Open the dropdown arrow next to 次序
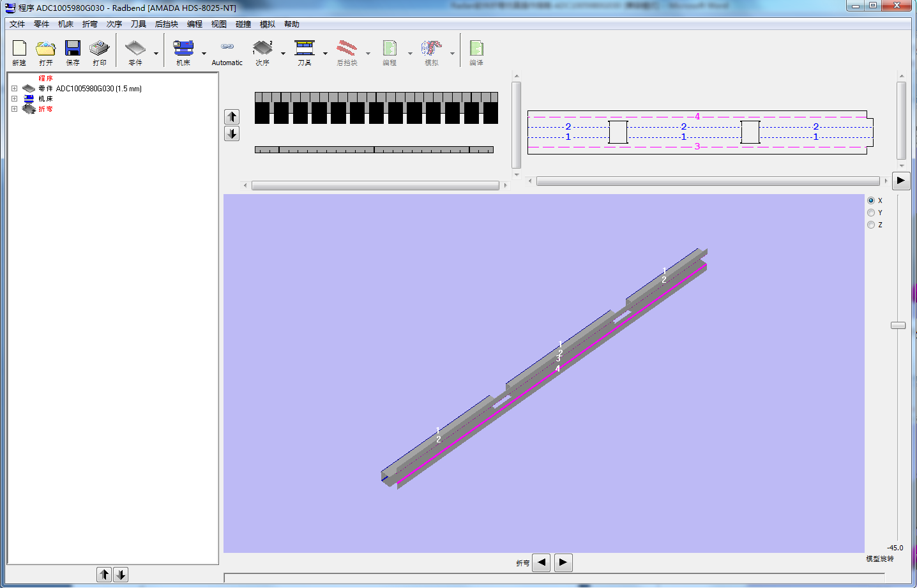Image resolution: width=917 pixels, height=588 pixels. pyautogui.click(x=283, y=54)
